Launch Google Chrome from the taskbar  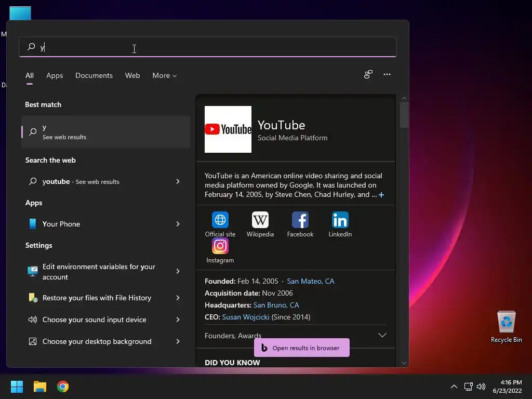click(63, 387)
